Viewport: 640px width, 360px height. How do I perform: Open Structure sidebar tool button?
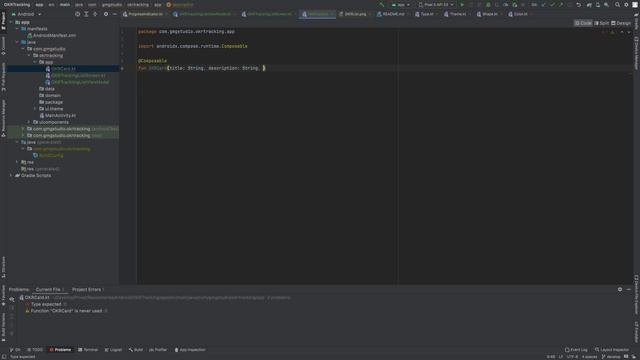point(3,267)
